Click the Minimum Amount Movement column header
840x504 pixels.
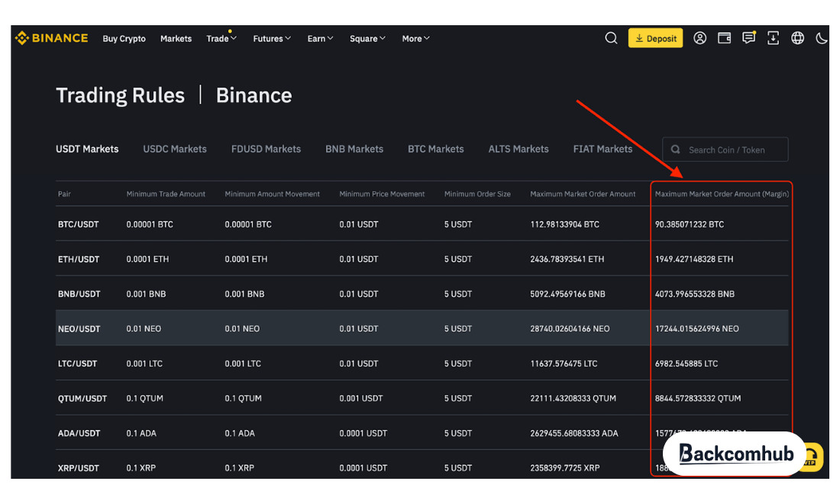click(x=272, y=194)
